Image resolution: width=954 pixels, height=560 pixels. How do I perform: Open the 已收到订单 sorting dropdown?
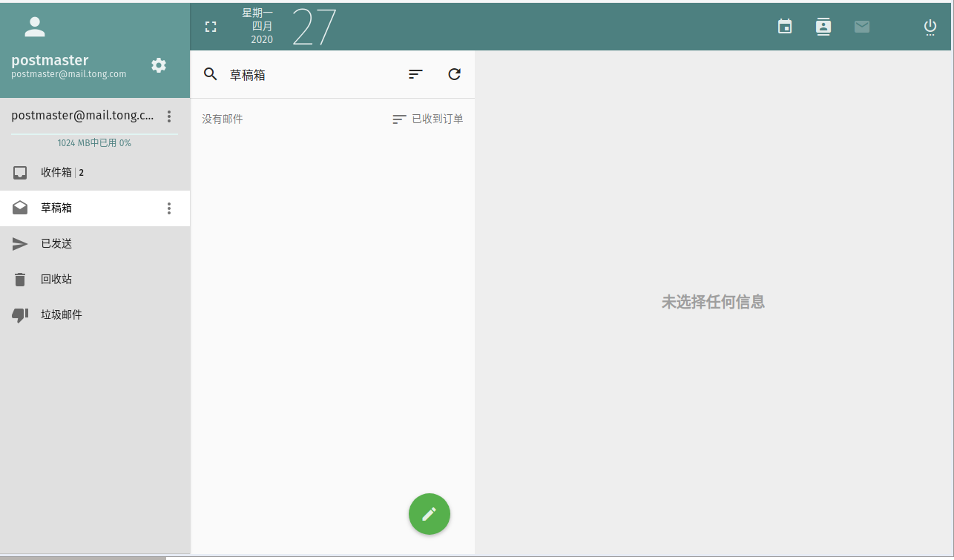[x=427, y=119]
